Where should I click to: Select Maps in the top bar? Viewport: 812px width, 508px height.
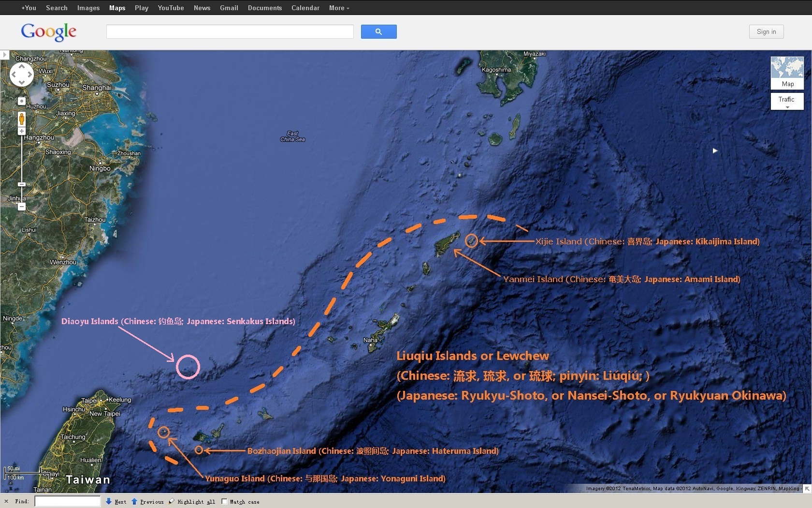(x=117, y=8)
